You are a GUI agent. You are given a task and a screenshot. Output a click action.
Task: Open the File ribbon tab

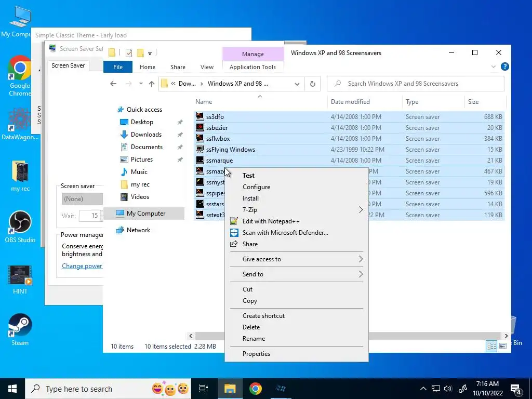click(118, 67)
